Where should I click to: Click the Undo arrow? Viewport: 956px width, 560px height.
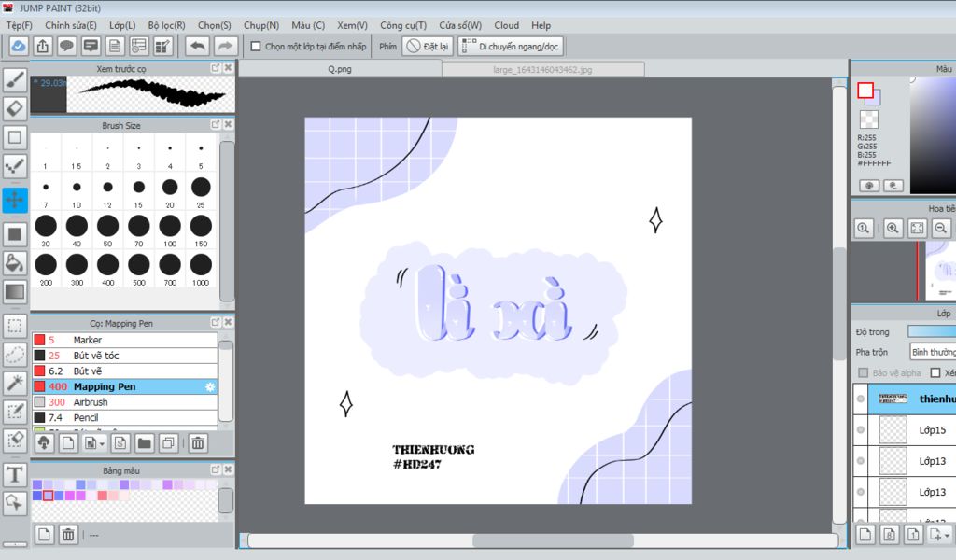[x=198, y=47]
